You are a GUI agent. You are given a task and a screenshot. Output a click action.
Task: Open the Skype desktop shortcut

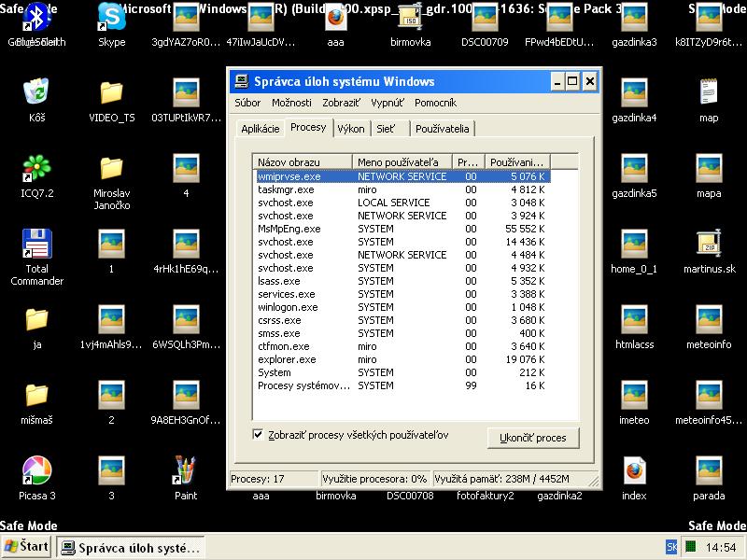pyautogui.click(x=111, y=18)
